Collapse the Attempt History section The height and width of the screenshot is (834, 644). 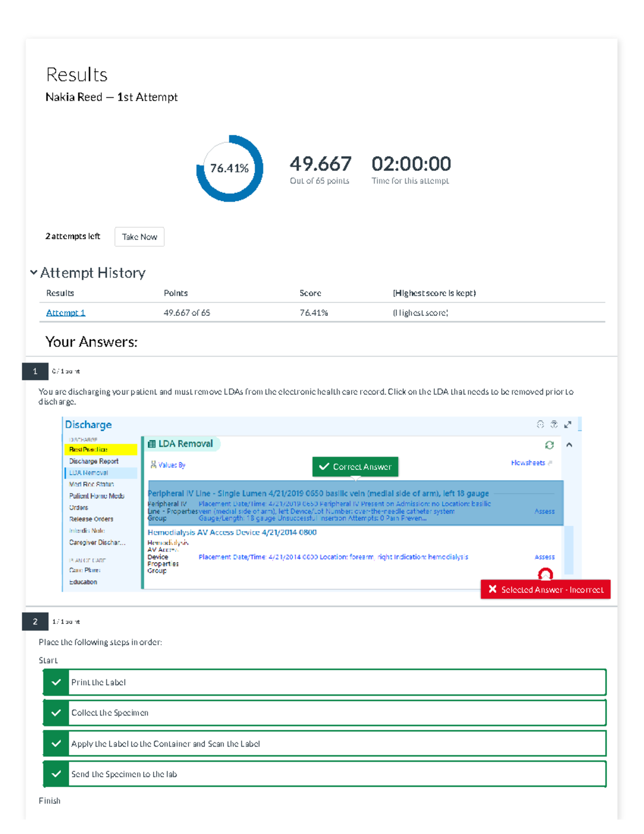click(34, 273)
